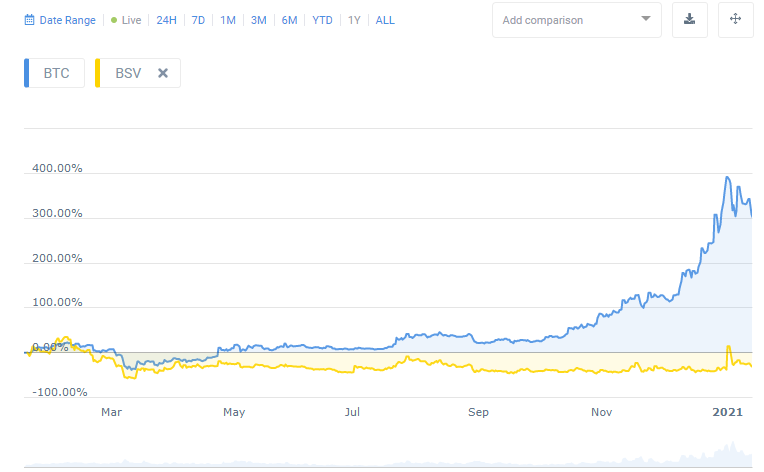The width and height of the screenshot is (764, 472).
Task: Select the 7D time range
Action: point(199,20)
